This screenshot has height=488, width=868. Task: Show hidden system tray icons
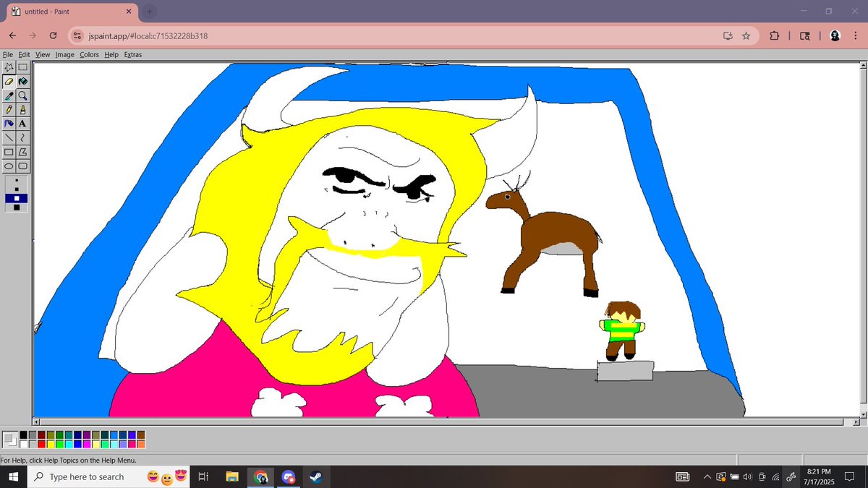pyautogui.click(x=707, y=476)
